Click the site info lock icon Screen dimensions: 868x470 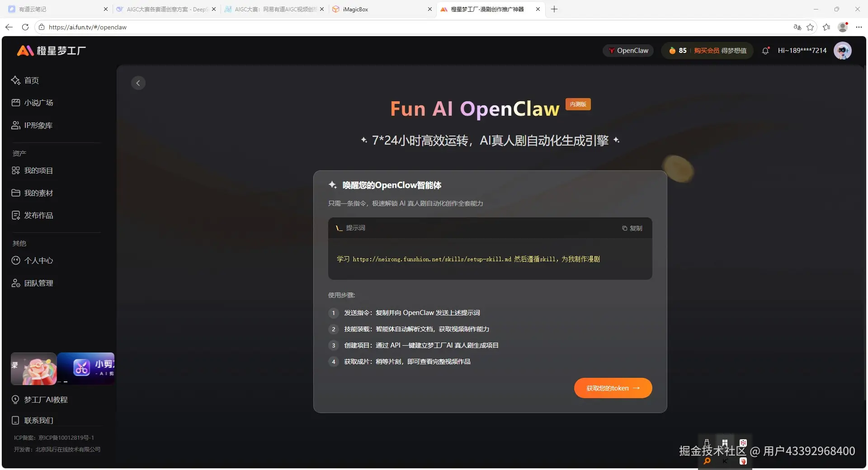[42, 27]
